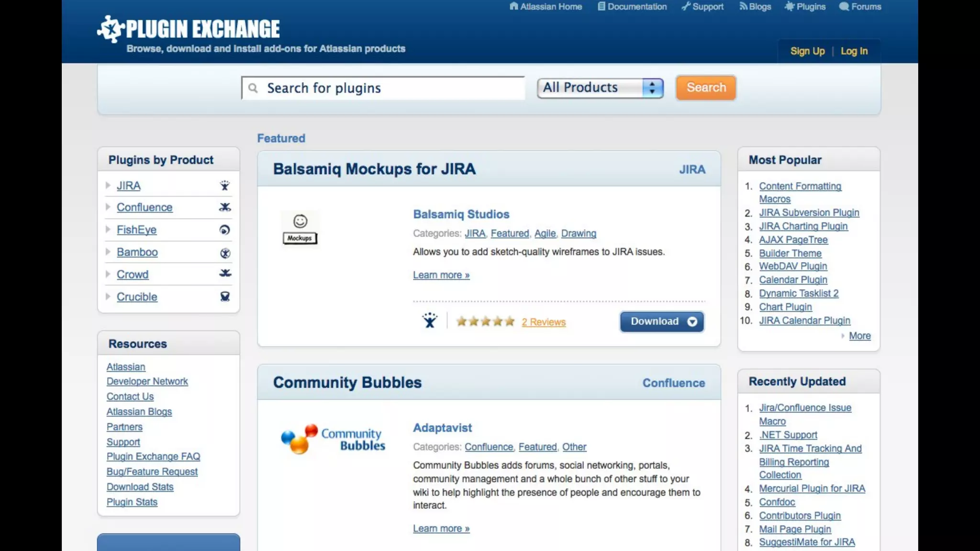Open Forums in top navigation
Viewport: 980px width, 551px height.
(x=860, y=7)
